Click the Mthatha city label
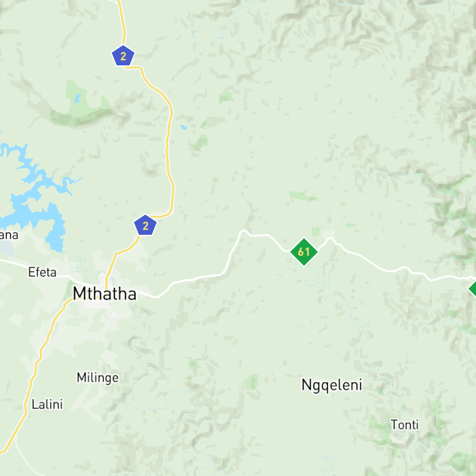476x476 pixels. pos(105,294)
